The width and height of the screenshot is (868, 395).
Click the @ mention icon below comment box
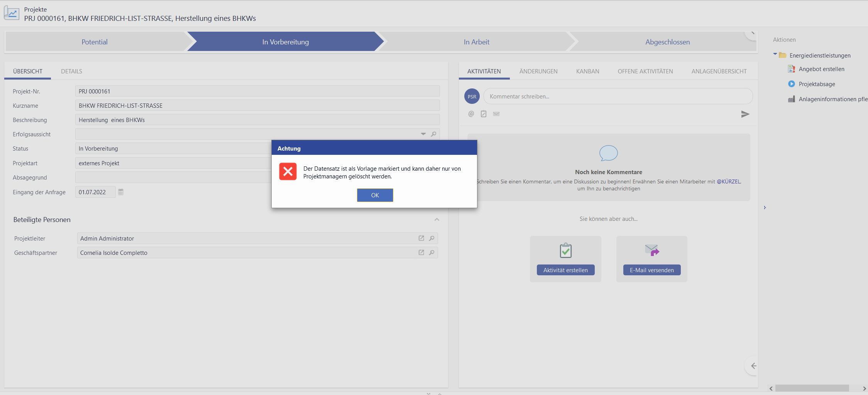point(471,114)
